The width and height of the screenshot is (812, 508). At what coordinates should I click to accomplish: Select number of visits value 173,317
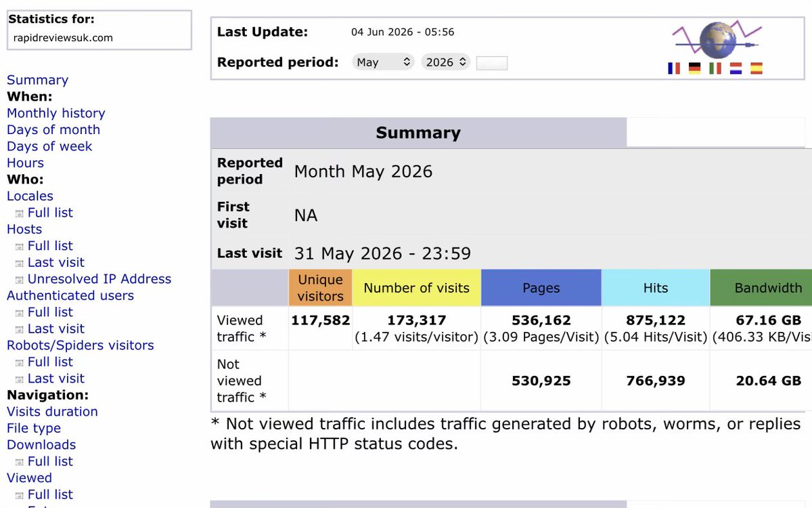pyautogui.click(x=417, y=320)
